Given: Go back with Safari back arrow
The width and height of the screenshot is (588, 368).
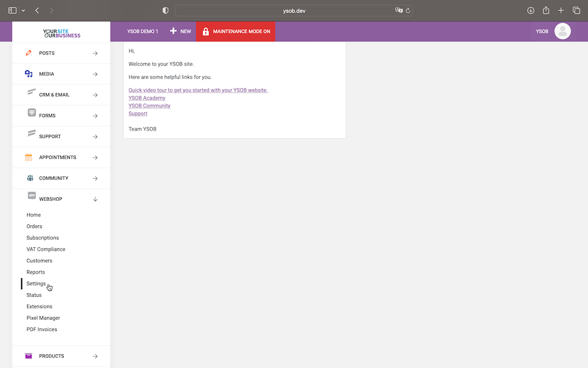Looking at the screenshot, I should tap(37, 10).
